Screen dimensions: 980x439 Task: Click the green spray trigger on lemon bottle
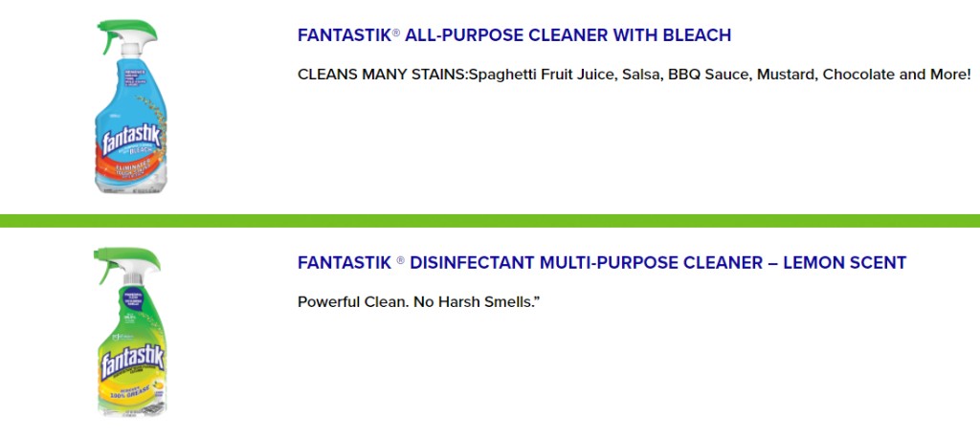pyautogui.click(x=123, y=262)
